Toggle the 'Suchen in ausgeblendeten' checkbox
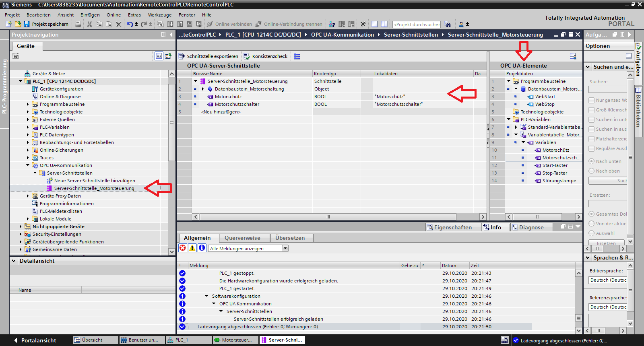Screen dimensions: 644x346 pos(591,129)
